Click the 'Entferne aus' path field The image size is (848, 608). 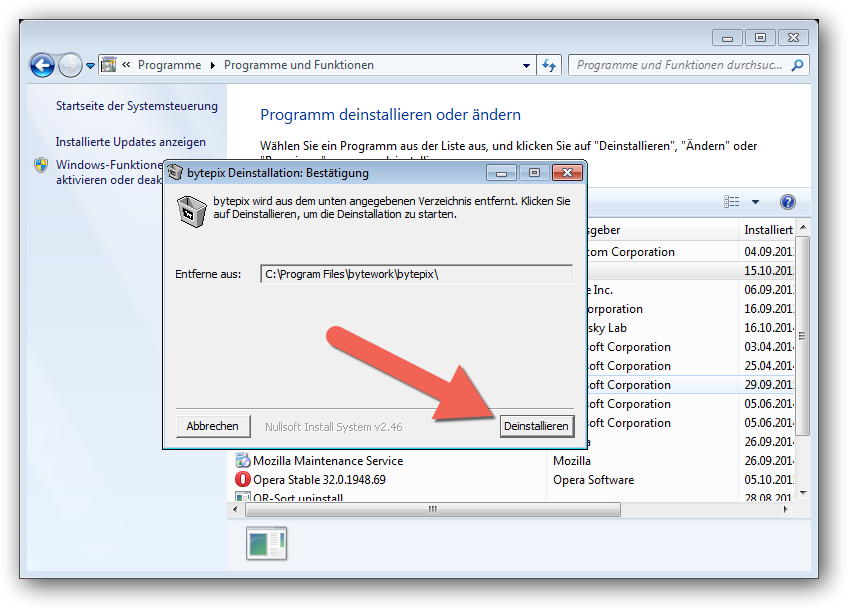coord(416,274)
